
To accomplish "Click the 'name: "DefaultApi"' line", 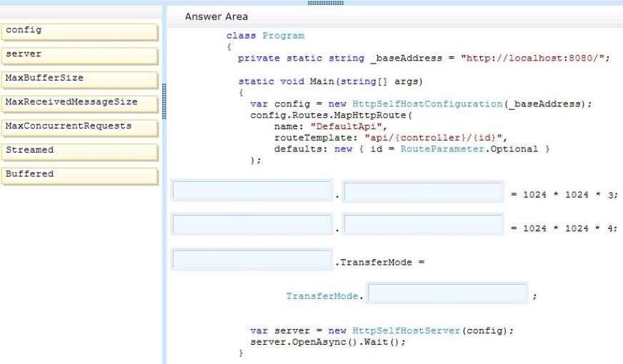I will (331, 126).
